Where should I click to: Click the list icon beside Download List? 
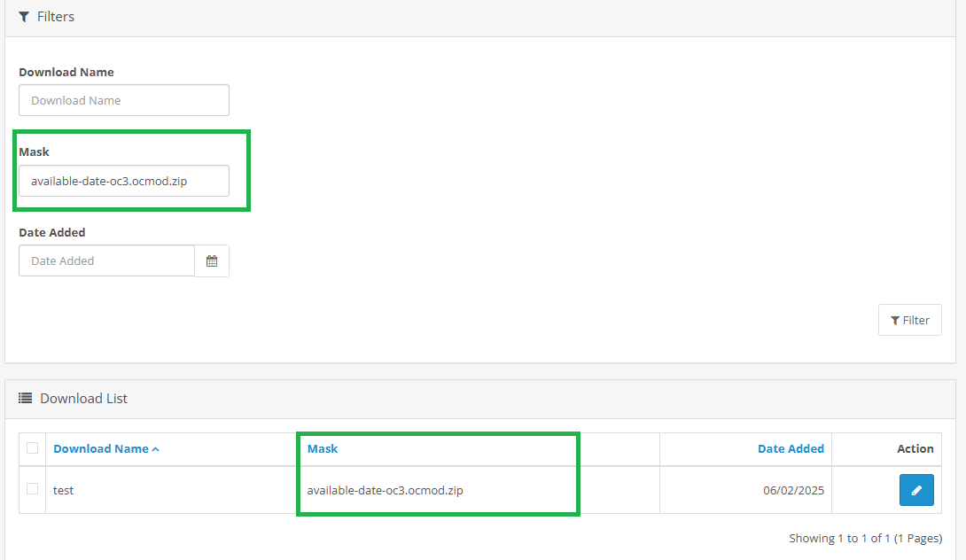26,399
